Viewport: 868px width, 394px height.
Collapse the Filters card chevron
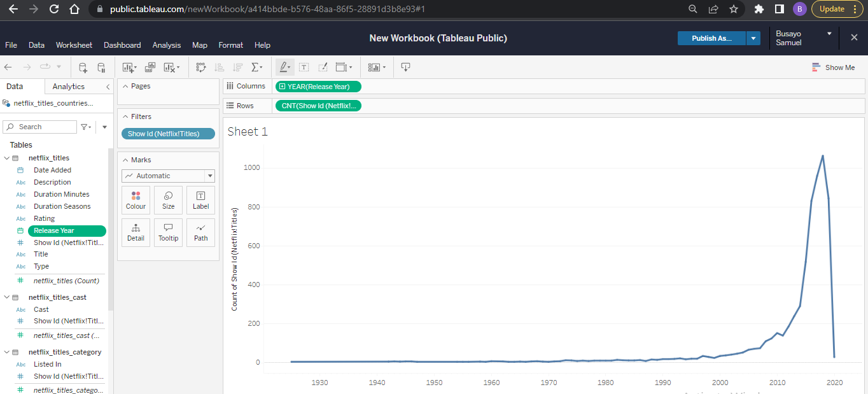(125, 116)
